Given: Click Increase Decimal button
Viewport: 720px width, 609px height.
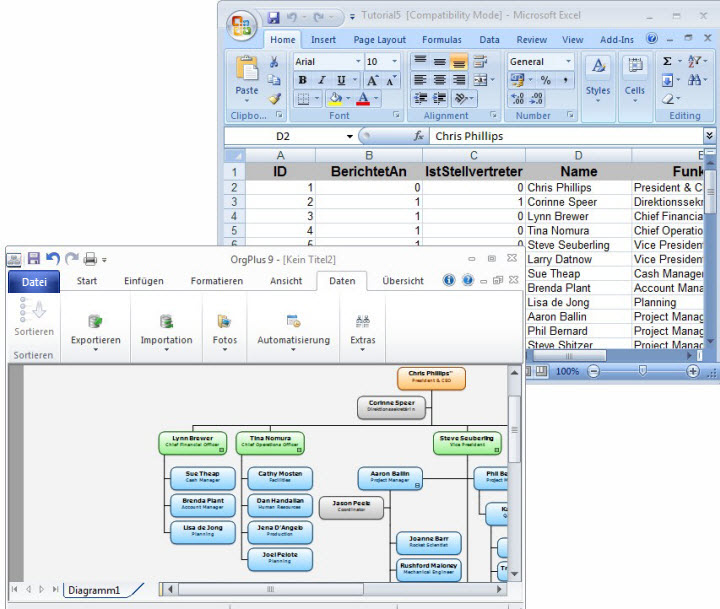Looking at the screenshot, I should coord(518,98).
